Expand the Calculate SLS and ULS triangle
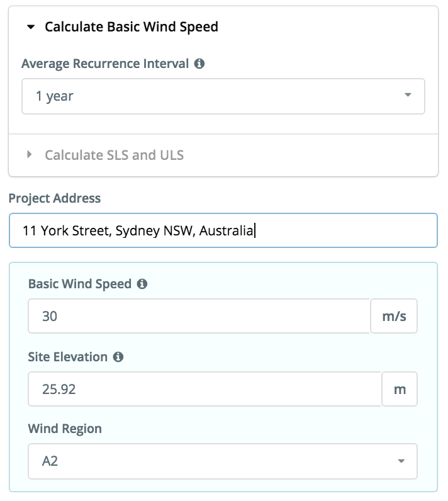This screenshot has width=448, height=501. (30, 155)
